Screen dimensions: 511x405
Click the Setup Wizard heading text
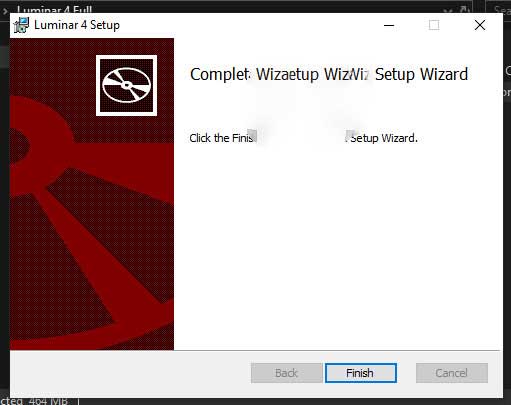point(421,74)
